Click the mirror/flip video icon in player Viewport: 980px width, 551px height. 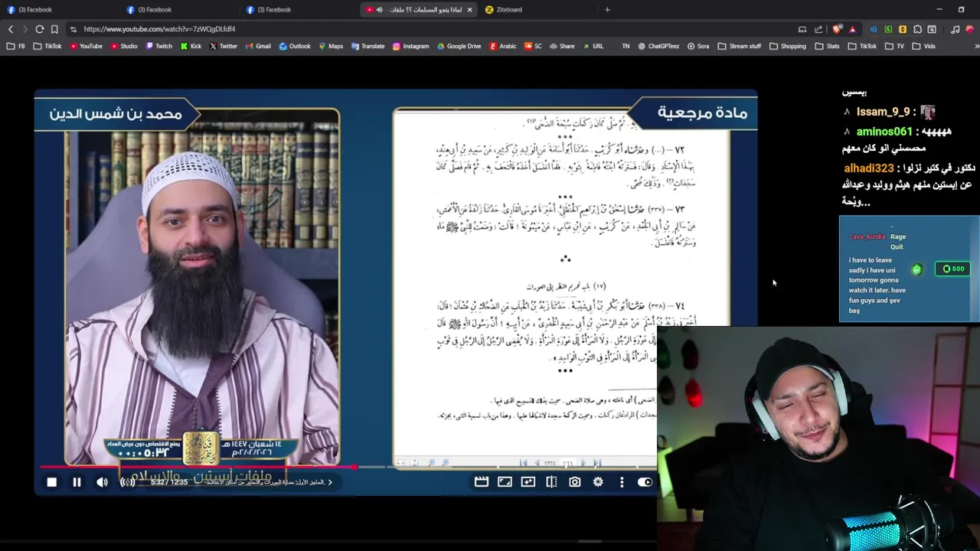(x=551, y=481)
